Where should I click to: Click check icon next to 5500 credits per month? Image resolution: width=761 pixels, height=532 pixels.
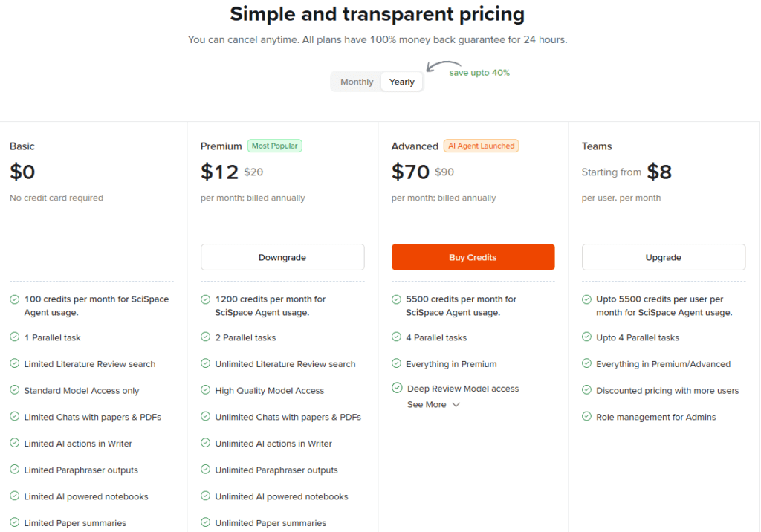[396, 299]
